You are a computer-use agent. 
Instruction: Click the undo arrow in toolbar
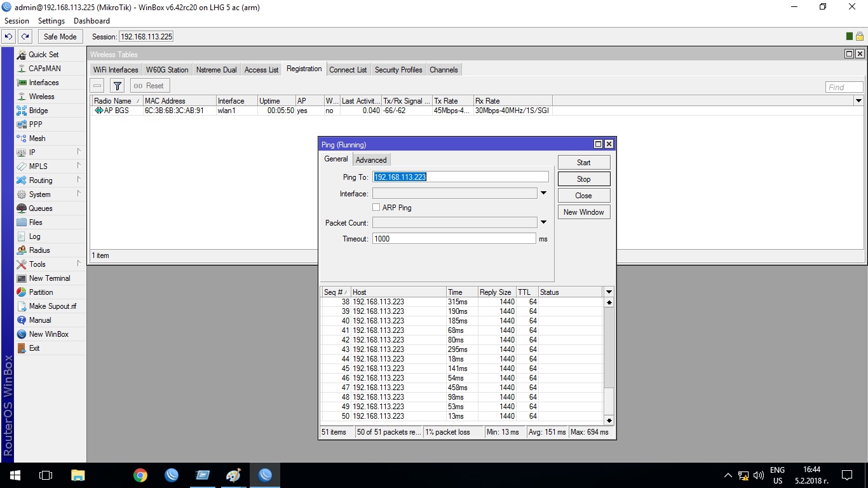pos(9,37)
